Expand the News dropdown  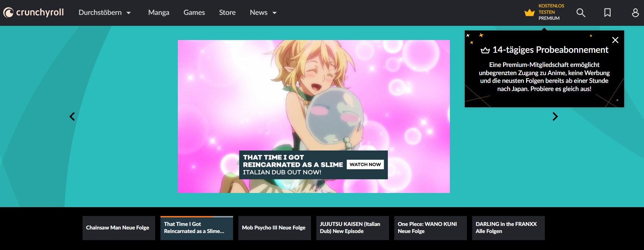[x=263, y=12]
